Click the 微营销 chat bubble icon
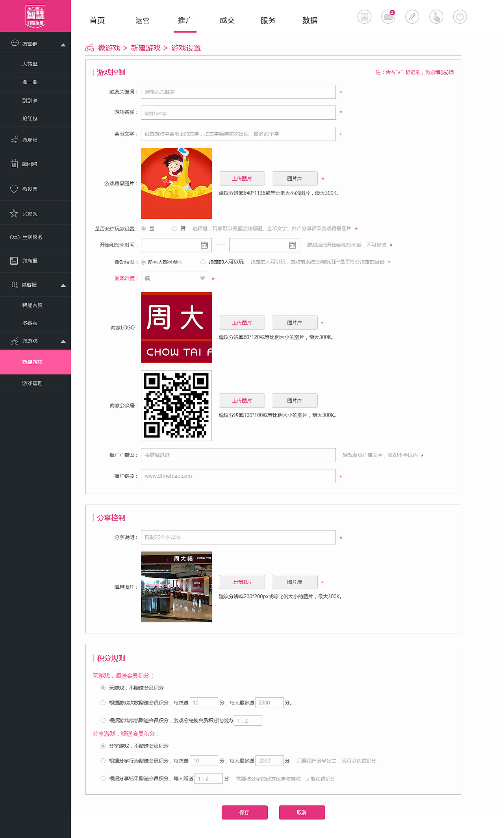 pyautogui.click(x=15, y=43)
